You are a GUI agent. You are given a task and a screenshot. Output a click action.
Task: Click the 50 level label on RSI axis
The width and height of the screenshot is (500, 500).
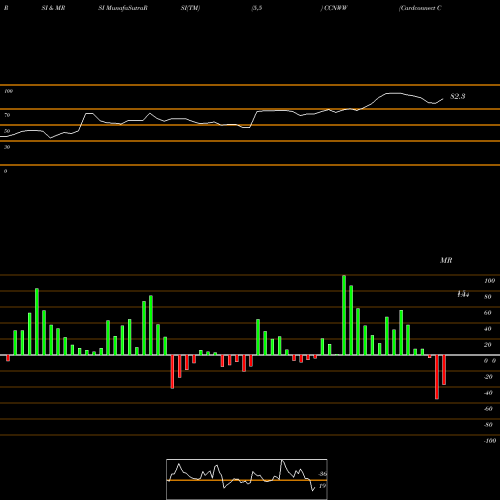[7, 131]
